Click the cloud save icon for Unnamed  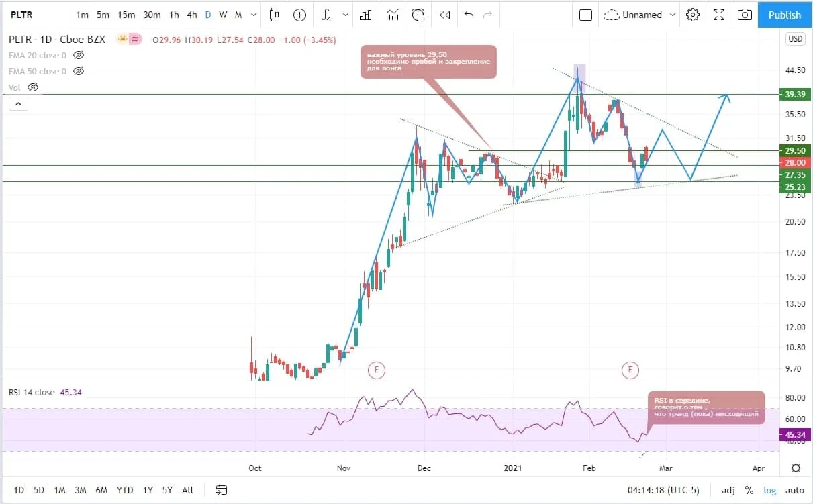(611, 15)
